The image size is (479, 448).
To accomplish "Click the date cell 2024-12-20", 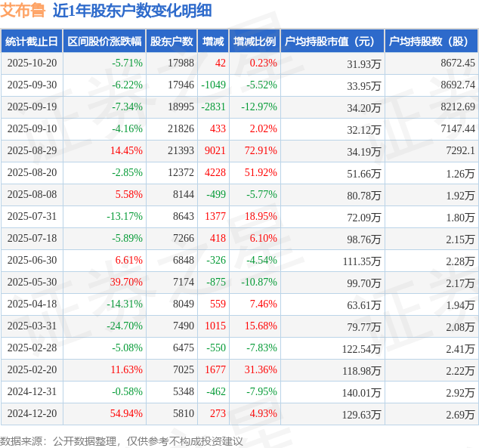I will click(x=32, y=413).
